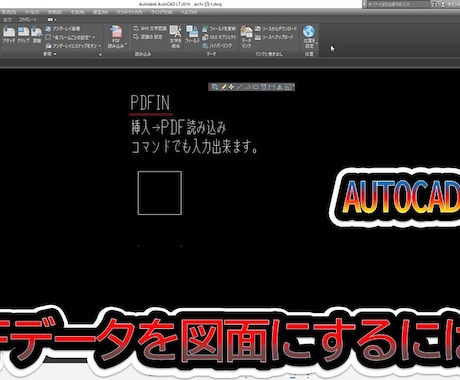Viewport: 460px width, 380px height.
Task: Select the Clip (クリップ) tool
Action: click(24, 35)
